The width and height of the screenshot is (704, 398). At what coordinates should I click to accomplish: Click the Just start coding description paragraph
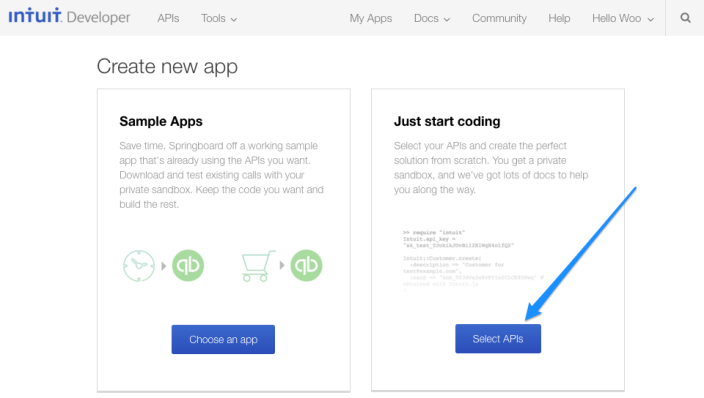[491, 168]
